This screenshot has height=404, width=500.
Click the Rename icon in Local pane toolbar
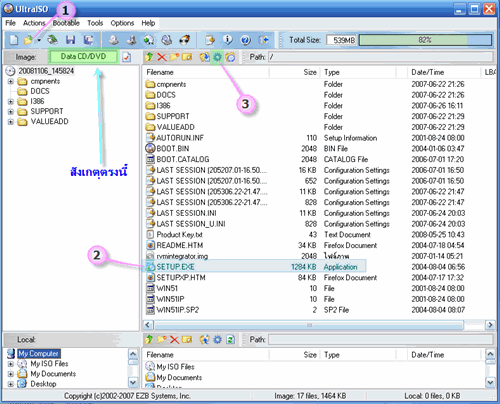point(187,340)
